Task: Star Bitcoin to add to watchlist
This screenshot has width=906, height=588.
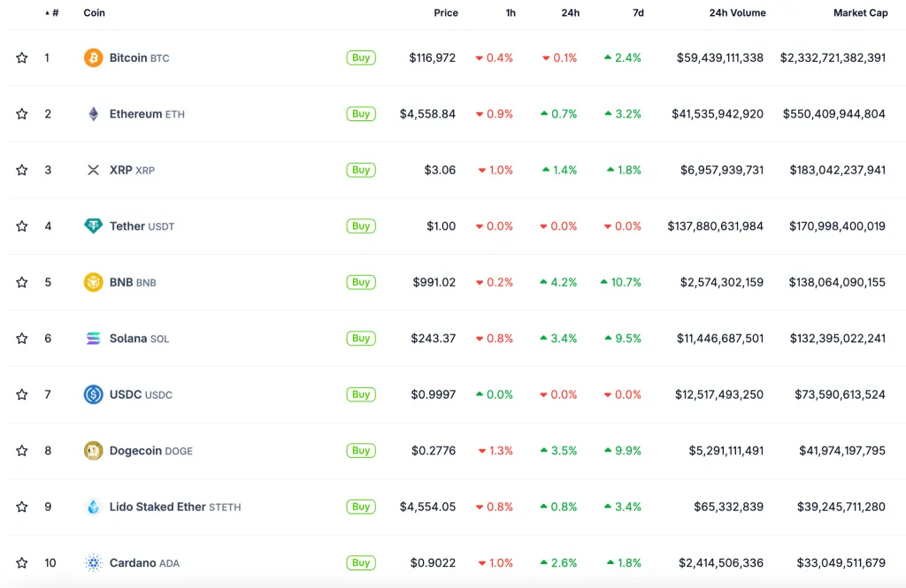Action: pos(22,58)
